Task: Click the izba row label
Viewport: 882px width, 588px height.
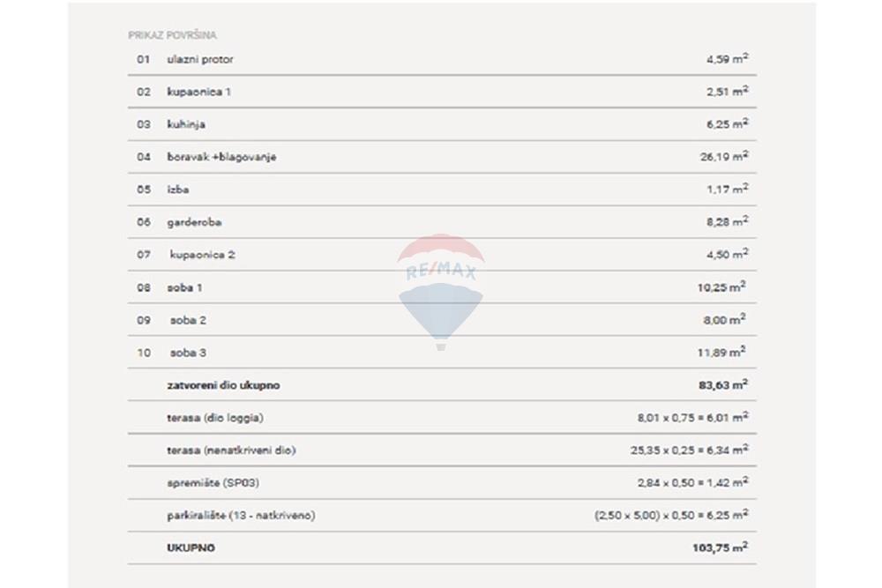Action: click(x=178, y=190)
